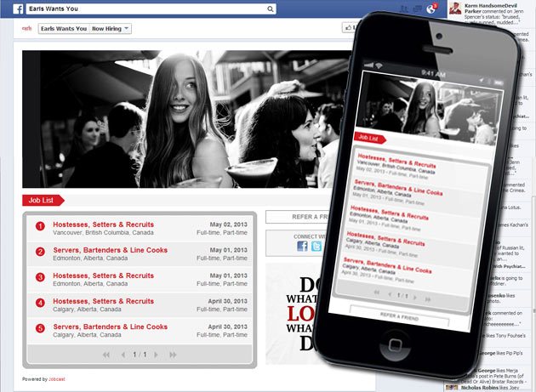
Task: Click the Earls Wants You page button
Action: coord(64,29)
